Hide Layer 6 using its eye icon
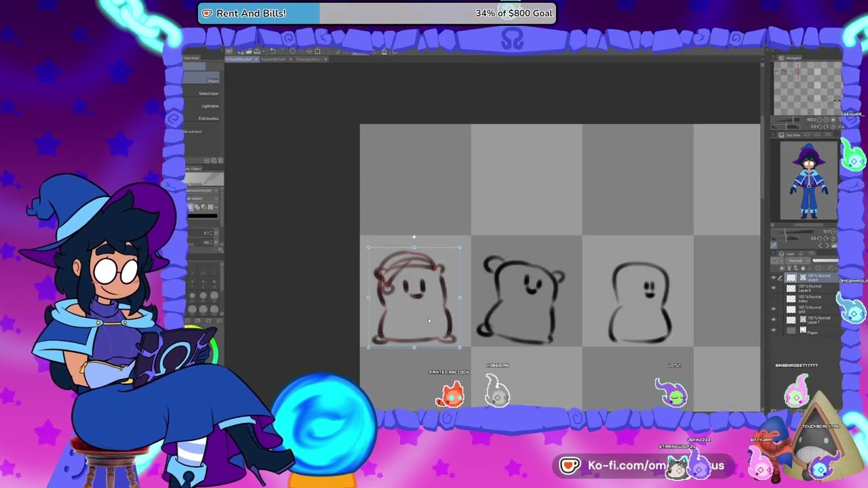 pyautogui.click(x=774, y=288)
